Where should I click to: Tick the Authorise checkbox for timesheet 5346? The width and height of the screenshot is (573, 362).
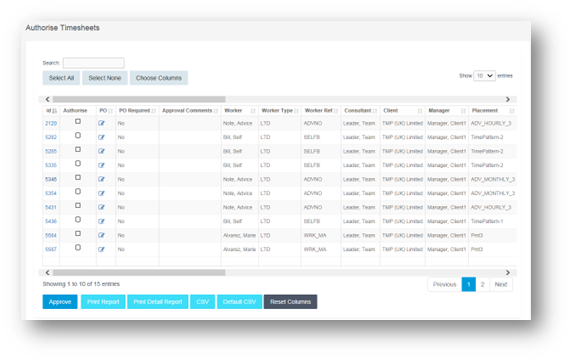[x=78, y=177]
